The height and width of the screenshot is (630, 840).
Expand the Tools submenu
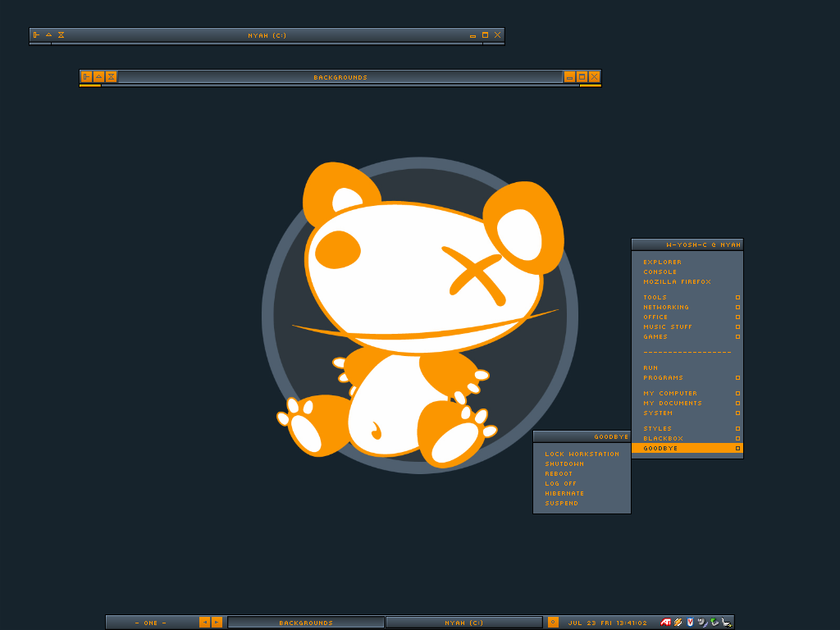687,297
